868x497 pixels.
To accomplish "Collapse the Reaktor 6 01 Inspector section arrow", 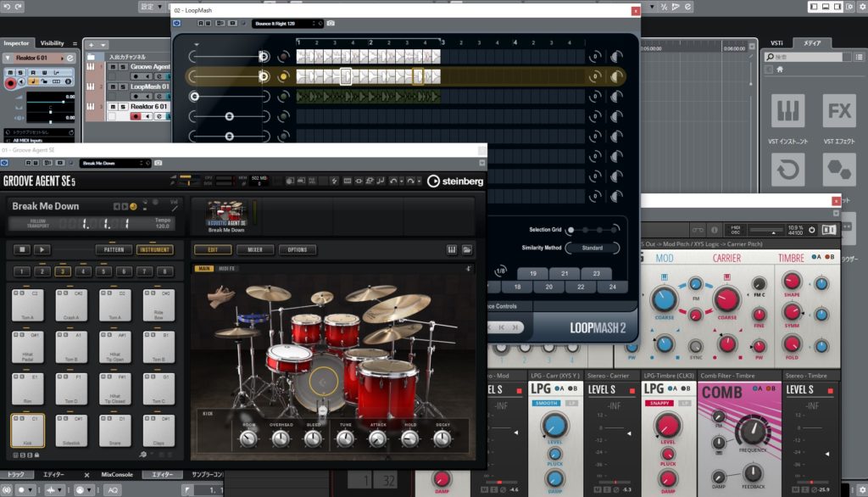I will pos(8,58).
